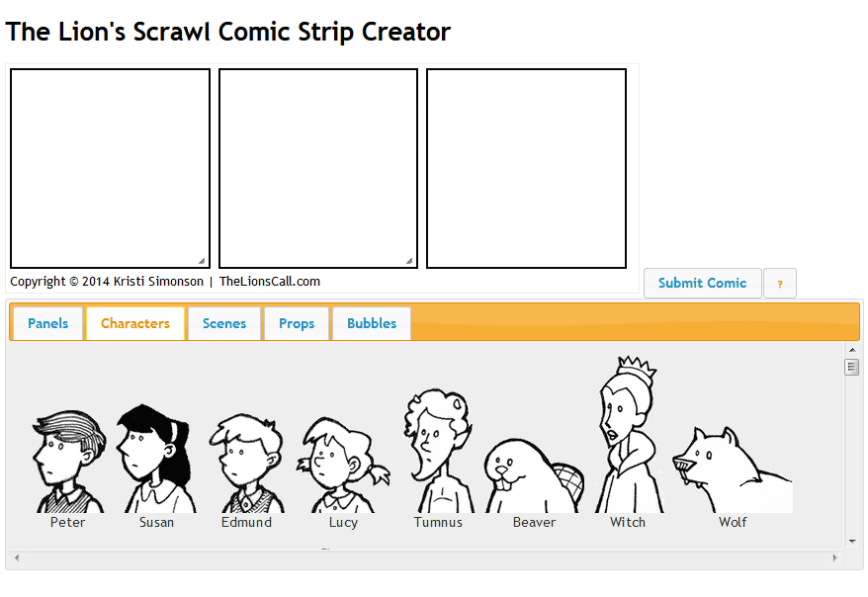Image resolution: width=868 pixels, height=597 pixels.
Task: Click the vertical scrollbar down arrow
Action: 852,542
